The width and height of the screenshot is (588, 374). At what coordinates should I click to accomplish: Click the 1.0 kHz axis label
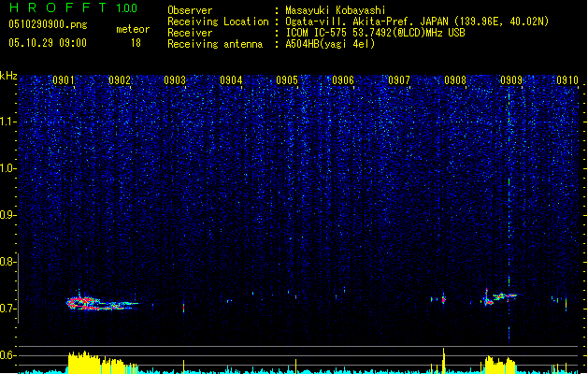[x=8, y=168]
